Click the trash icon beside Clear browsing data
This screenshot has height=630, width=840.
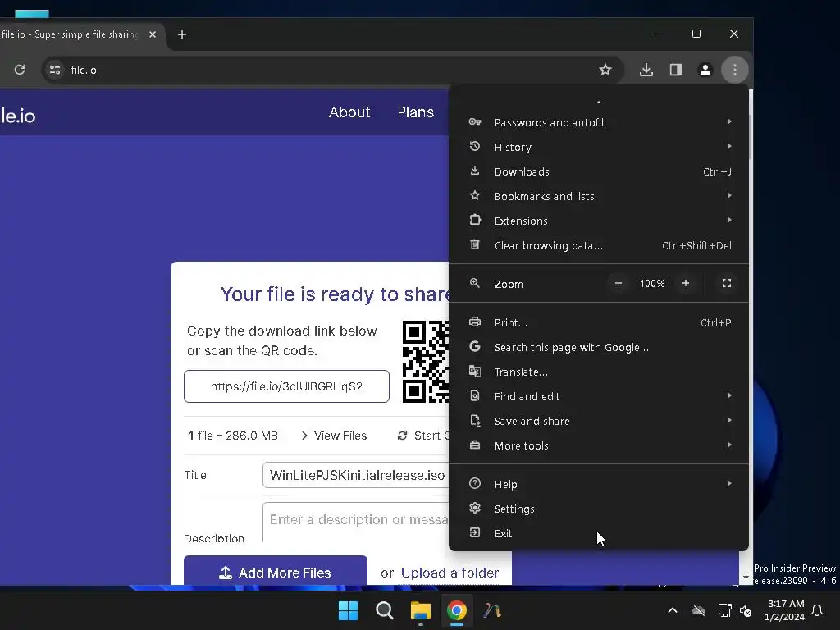475,244
